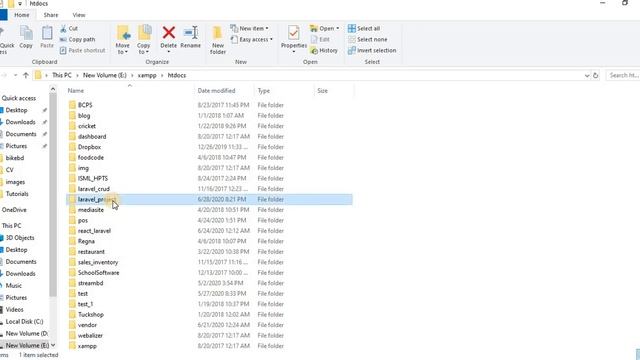Viewport: 640px width, 360px height.
Task: Open the Home ribbon tab
Action: [22, 15]
